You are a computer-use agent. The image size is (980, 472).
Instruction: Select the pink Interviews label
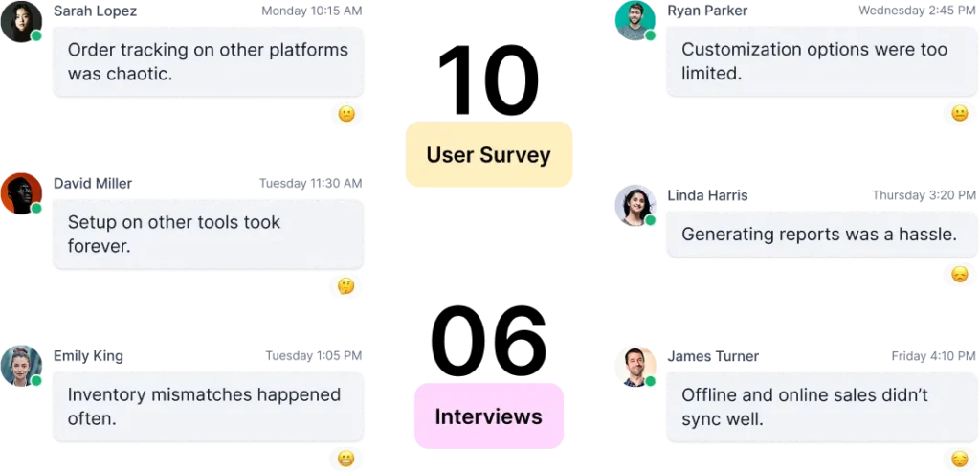pos(488,416)
